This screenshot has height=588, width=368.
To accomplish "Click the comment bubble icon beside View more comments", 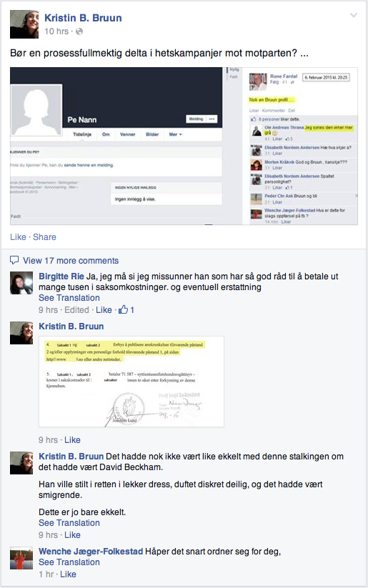I will tap(14, 260).
